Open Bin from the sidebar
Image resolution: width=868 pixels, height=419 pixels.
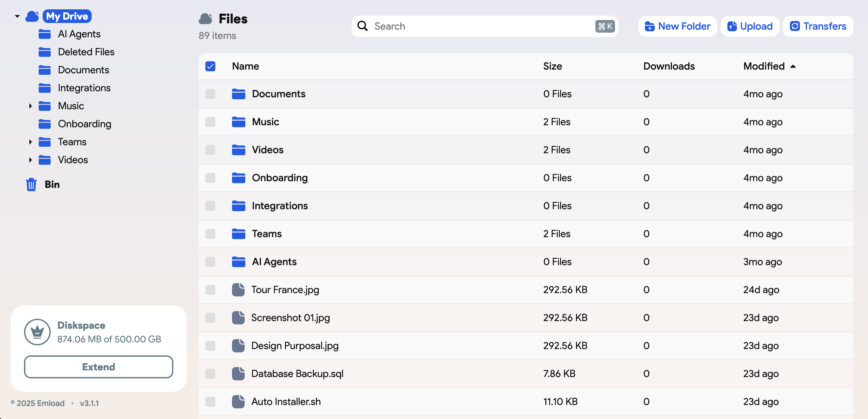click(52, 184)
